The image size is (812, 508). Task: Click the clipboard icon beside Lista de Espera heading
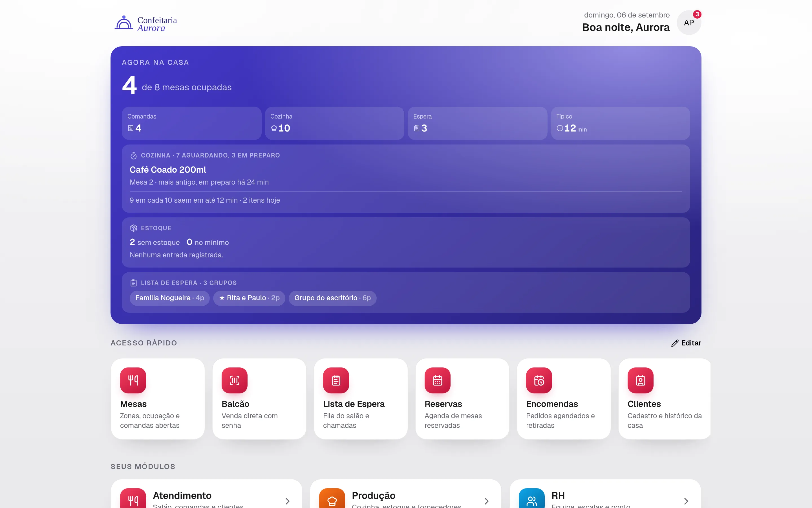pyautogui.click(x=134, y=283)
